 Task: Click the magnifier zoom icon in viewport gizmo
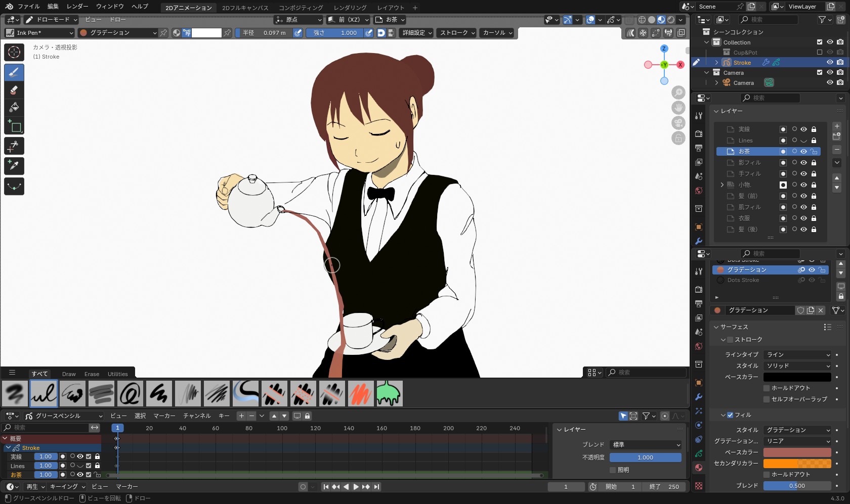point(678,93)
